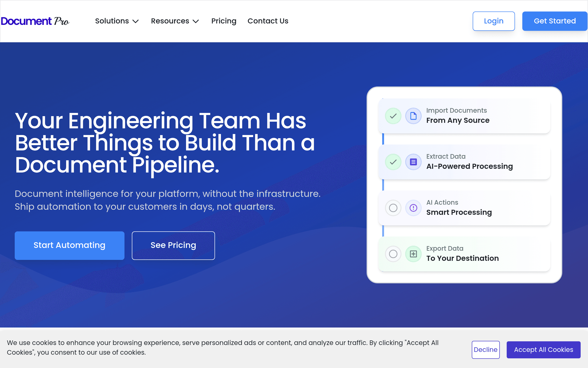Decline cookies in the banner
Image resolution: width=588 pixels, height=368 pixels.
486,350
